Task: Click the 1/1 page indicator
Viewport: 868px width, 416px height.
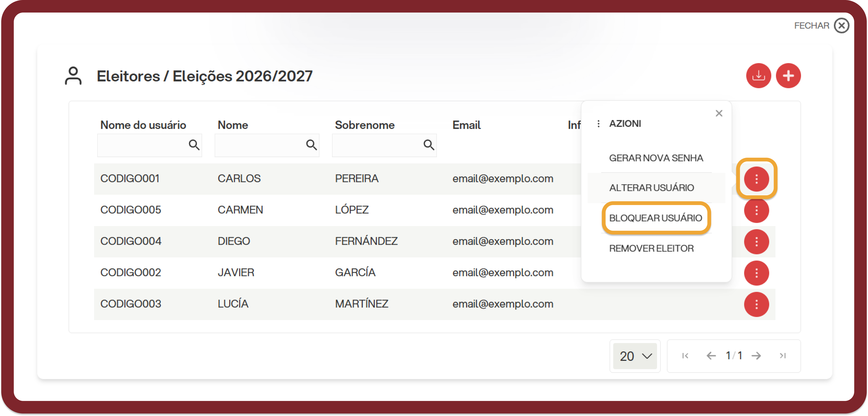Action: pyautogui.click(x=734, y=356)
